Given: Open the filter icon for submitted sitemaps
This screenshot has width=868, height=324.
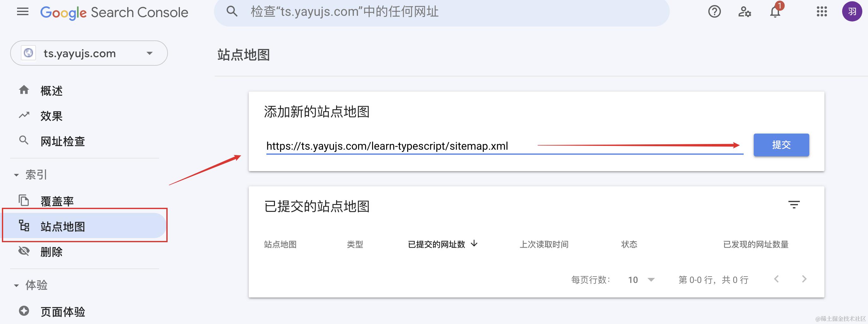Looking at the screenshot, I should tap(794, 204).
